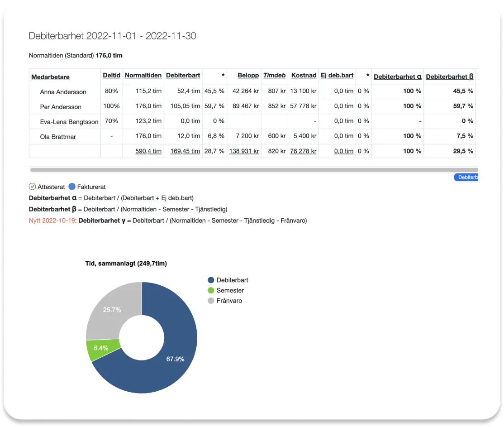Click the Timdeb column header

pos(274,76)
